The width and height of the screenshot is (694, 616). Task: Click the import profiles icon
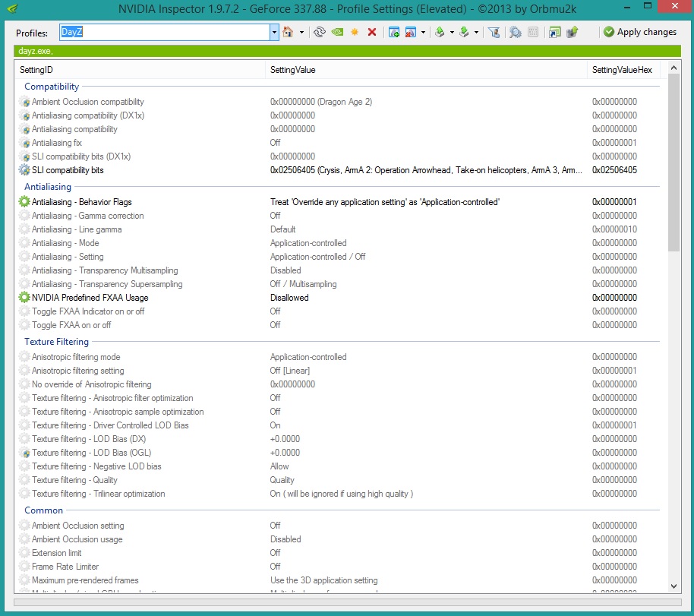464,32
